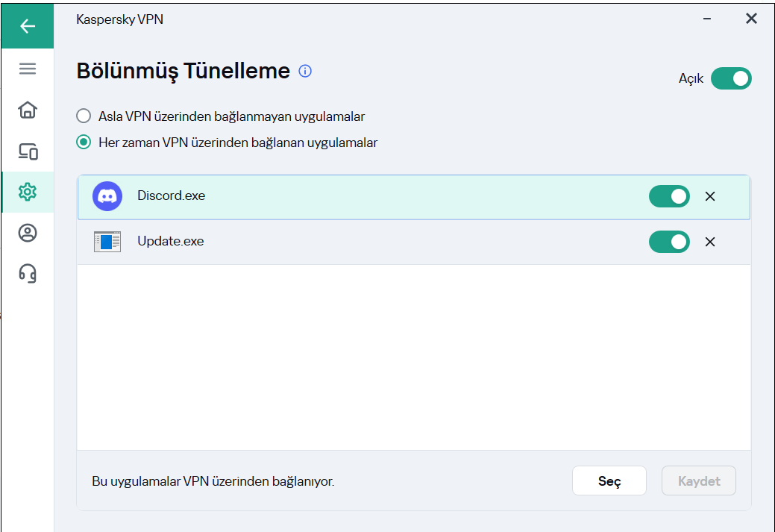Remove Update.exe from the list
The width and height of the screenshot is (775, 532).
(710, 242)
